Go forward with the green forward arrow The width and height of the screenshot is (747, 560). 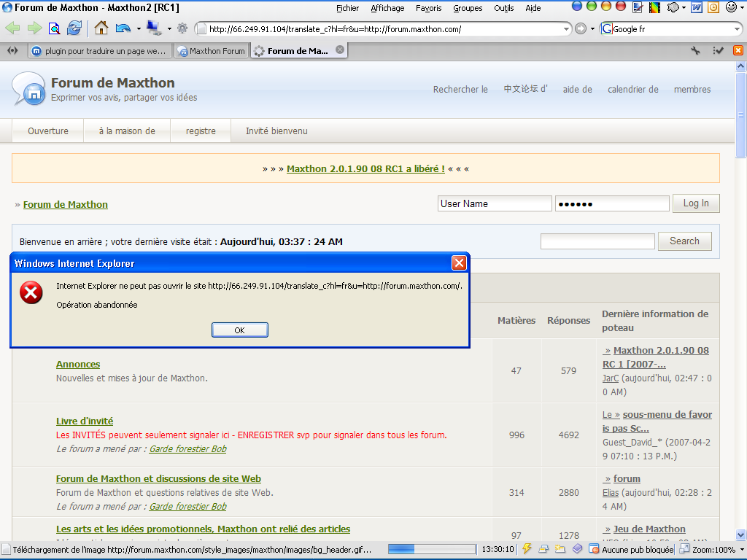coord(34,28)
